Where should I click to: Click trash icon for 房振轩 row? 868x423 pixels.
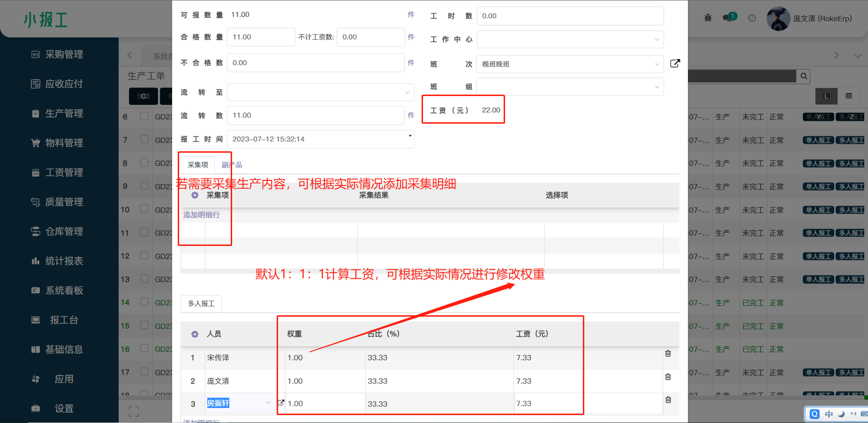click(x=668, y=400)
